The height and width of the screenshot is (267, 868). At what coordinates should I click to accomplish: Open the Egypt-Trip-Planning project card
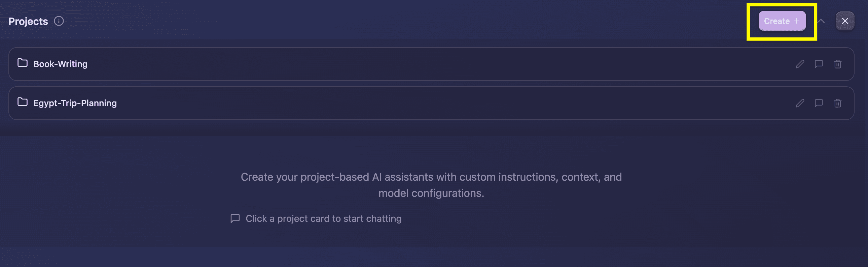tap(431, 103)
